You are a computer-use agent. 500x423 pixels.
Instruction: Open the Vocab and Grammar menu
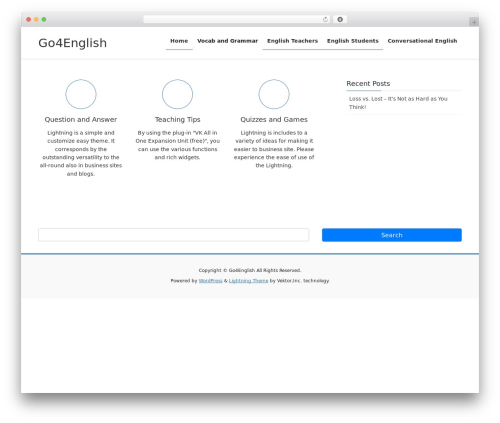(x=227, y=41)
